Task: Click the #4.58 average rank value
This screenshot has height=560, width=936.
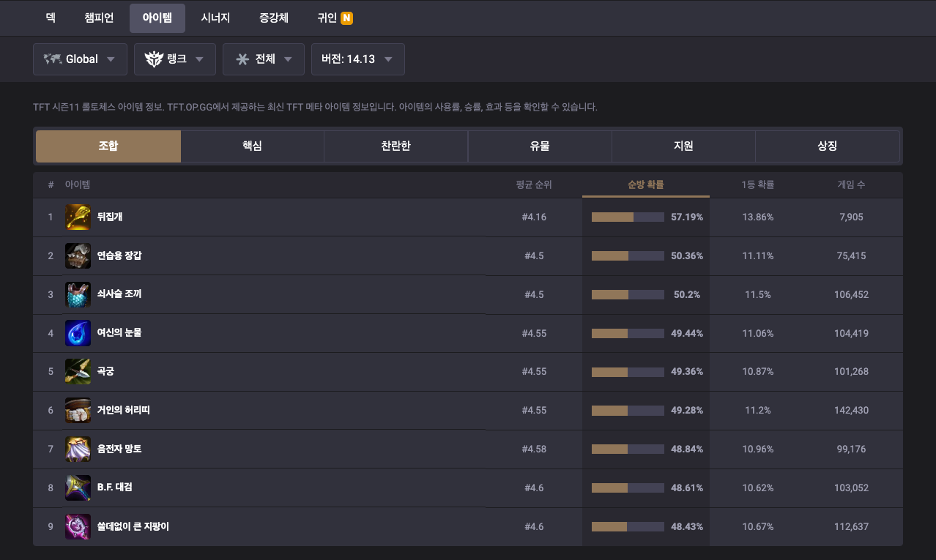Action: [x=534, y=449]
